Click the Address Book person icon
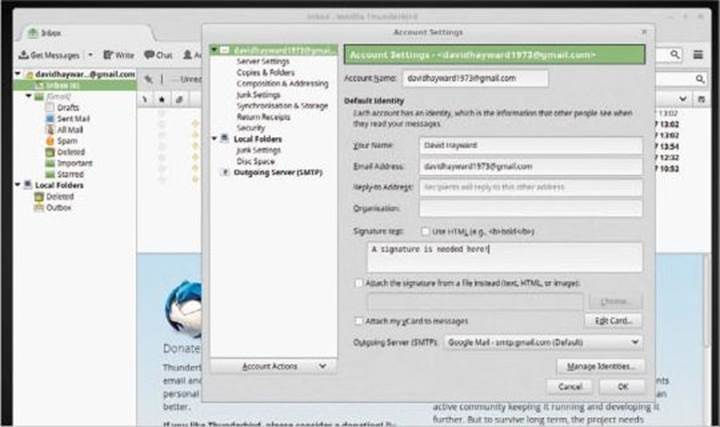The width and height of the screenshot is (720, 427). (187, 55)
